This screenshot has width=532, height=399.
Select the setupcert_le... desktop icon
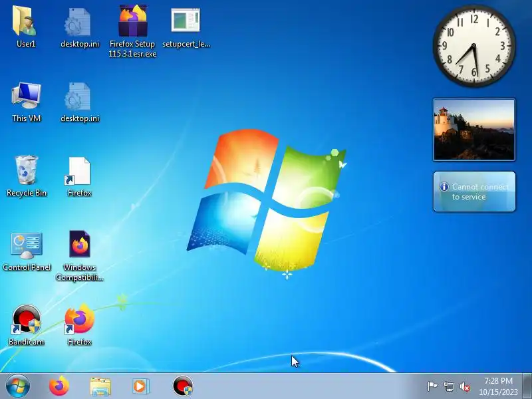coord(186,21)
